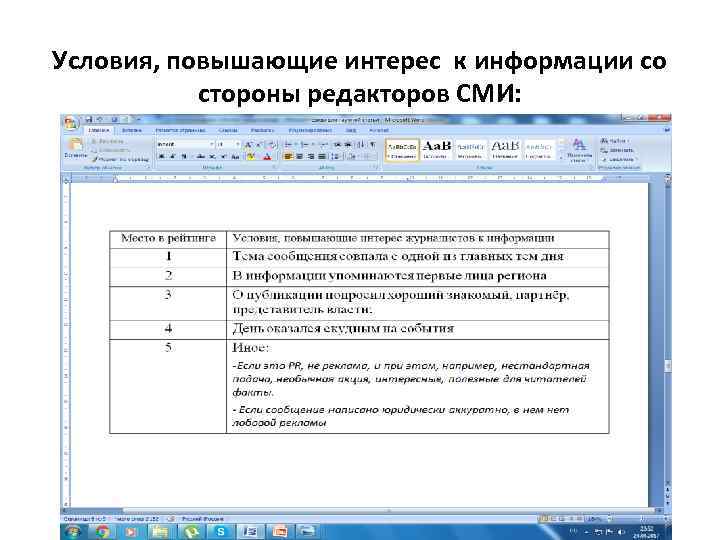Open the Home ribbon tab
Viewport: 720px width, 540px height.
tap(99, 131)
